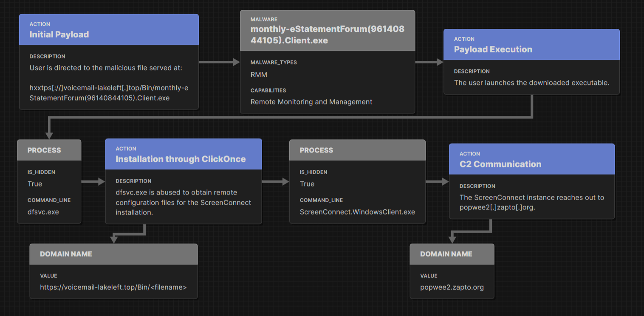Click the popwee2[.]zapto[.]org description text

click(x=531, y=202)
